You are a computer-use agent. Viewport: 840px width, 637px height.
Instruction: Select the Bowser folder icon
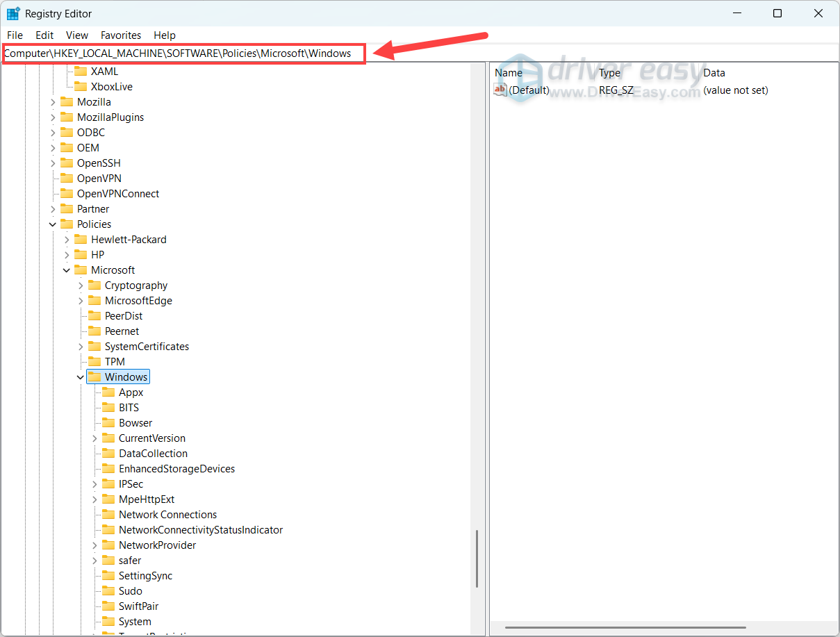pyautogui.click(x=108, y=422)
